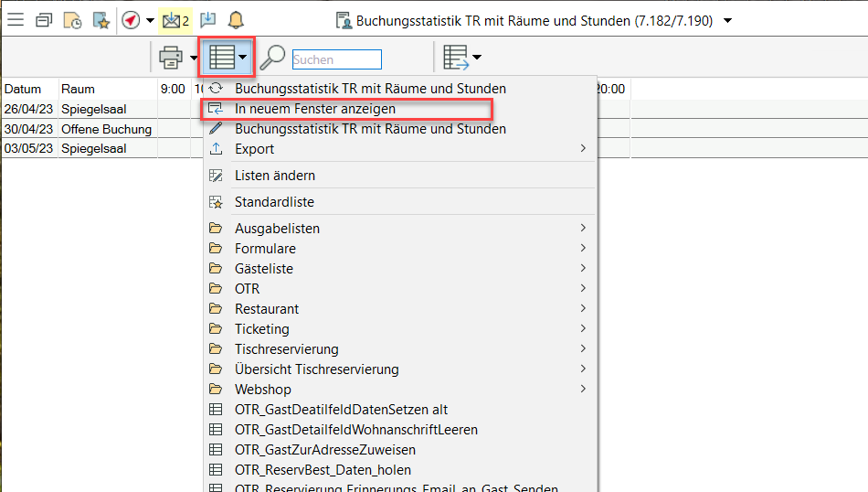Open the list export dropdown arrow
Image resolution: width=868 pixels, height=492 pixels.
click(x=477, y=59)
